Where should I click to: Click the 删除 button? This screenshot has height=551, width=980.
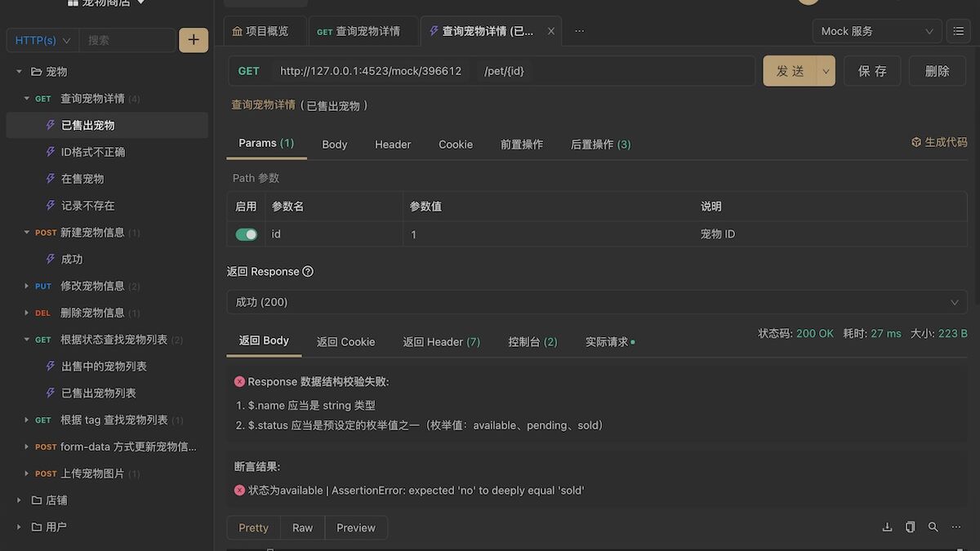(938, 71)
